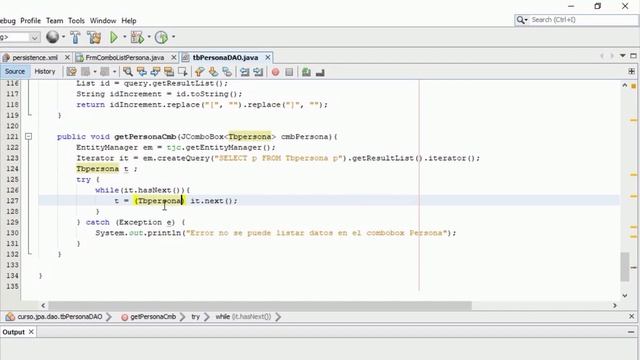The width and height of the screenshot is (640, 360).
Task: Click breadcrumb curso.jpa.dao.tbPersonaDAO
Action: (60, 317)
